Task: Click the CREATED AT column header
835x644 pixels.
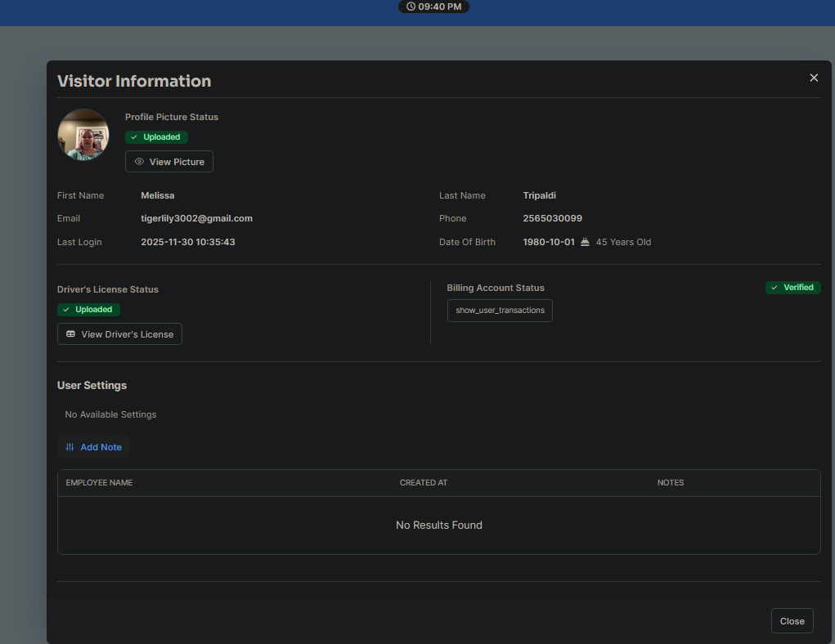Action: coord(423,483)
